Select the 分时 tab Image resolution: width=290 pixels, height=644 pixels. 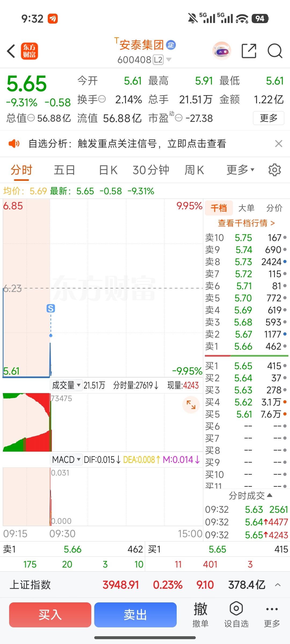[21, 170]
